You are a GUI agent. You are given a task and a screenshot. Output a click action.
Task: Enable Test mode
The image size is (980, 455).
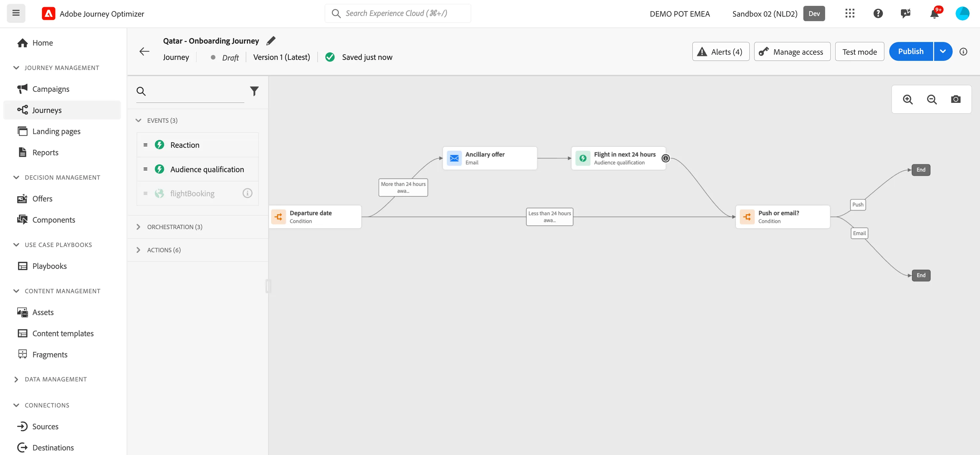859,52
